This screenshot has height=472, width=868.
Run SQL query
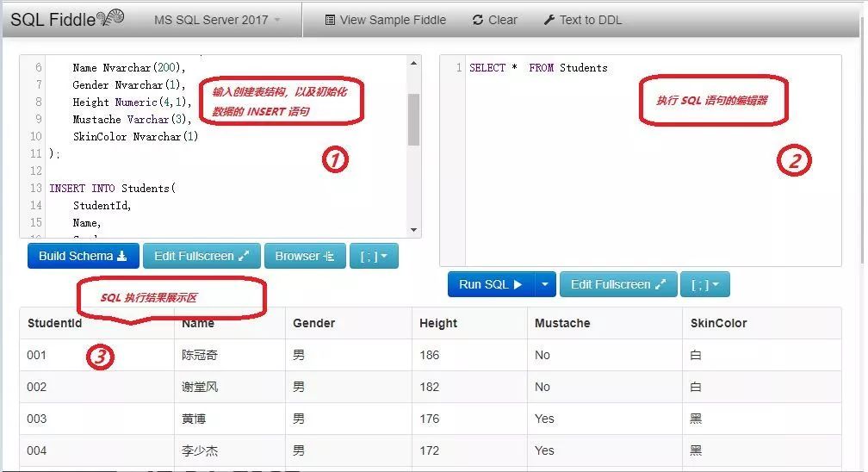[490, 284]
